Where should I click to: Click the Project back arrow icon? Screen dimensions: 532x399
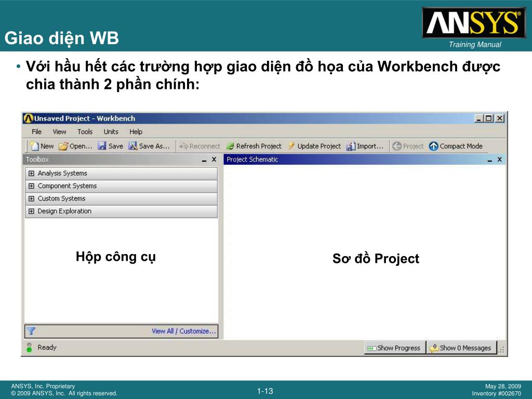(396, 146)
